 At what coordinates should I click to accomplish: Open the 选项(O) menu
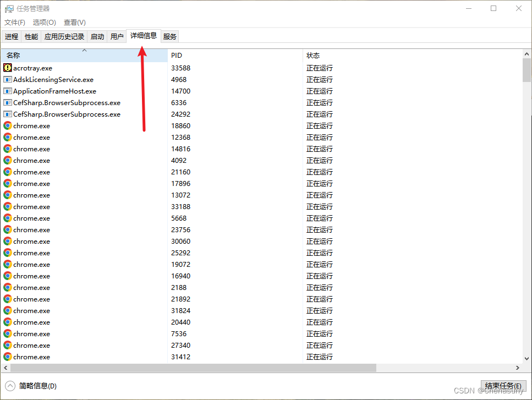click(x=44, y=23)
